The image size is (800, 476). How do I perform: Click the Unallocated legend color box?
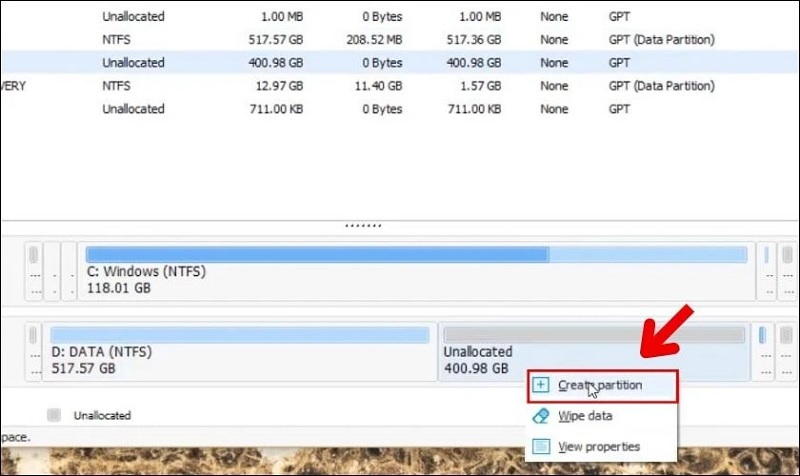(54, 415)
